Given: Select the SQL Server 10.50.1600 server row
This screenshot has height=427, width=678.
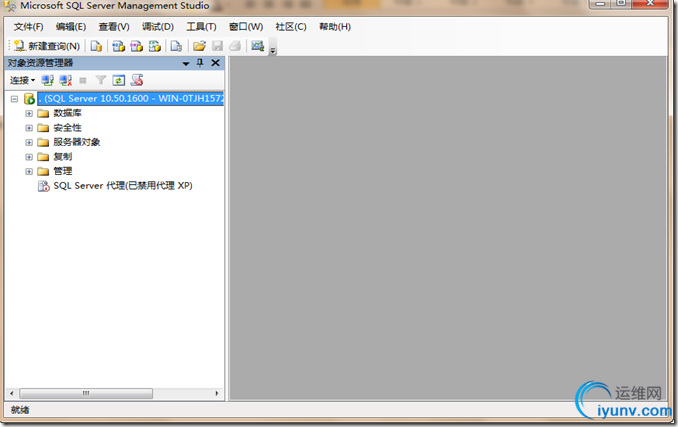Looking at the screenshot, I should (131, 99).
